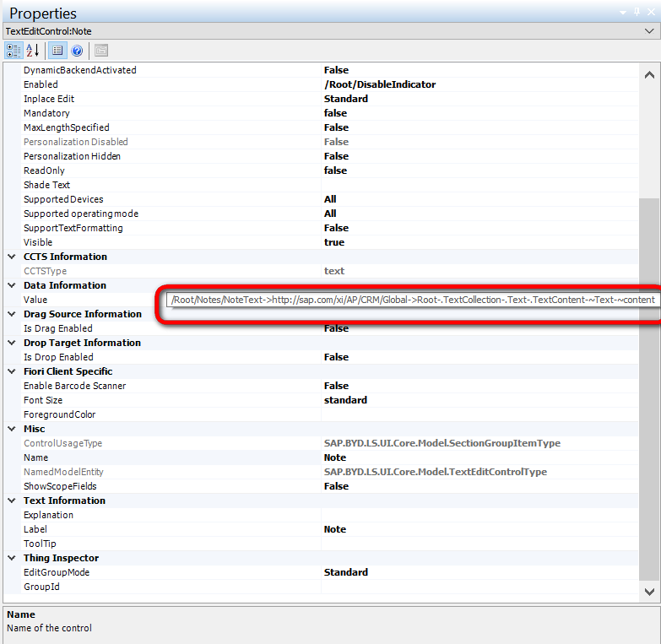Collapse the CCTS Information section
The image size is (661, 644).
(12, 257)
